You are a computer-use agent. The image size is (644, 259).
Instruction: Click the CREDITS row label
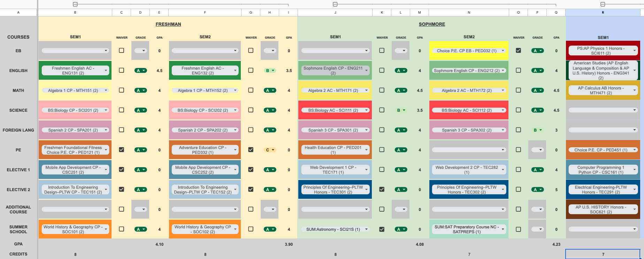click(x=18, y=254)
